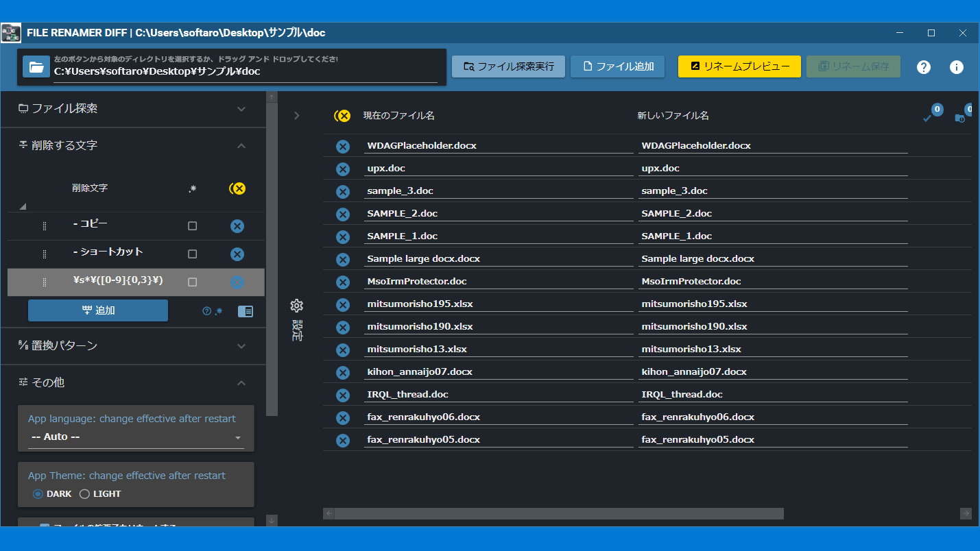Click the 現在のファイル名 column header
The image size is (980, 551).
399,116
